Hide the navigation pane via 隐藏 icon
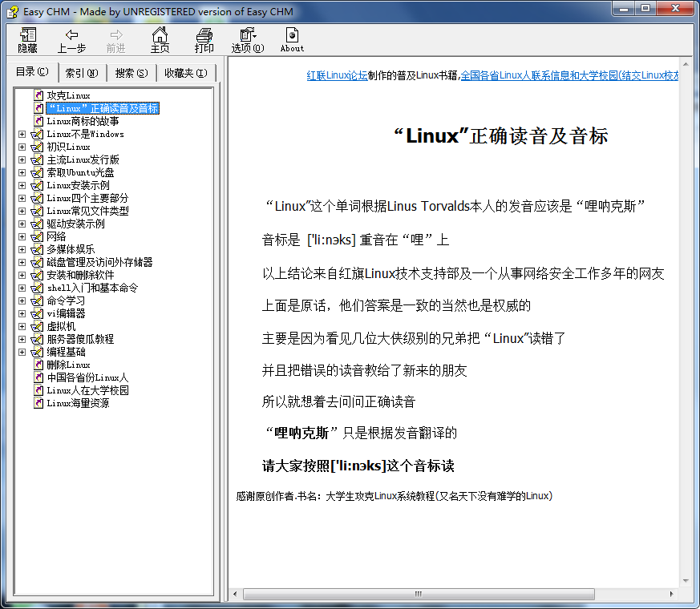Image resolution: width=700 pixels, height=609 pixels. pos(27,38)
